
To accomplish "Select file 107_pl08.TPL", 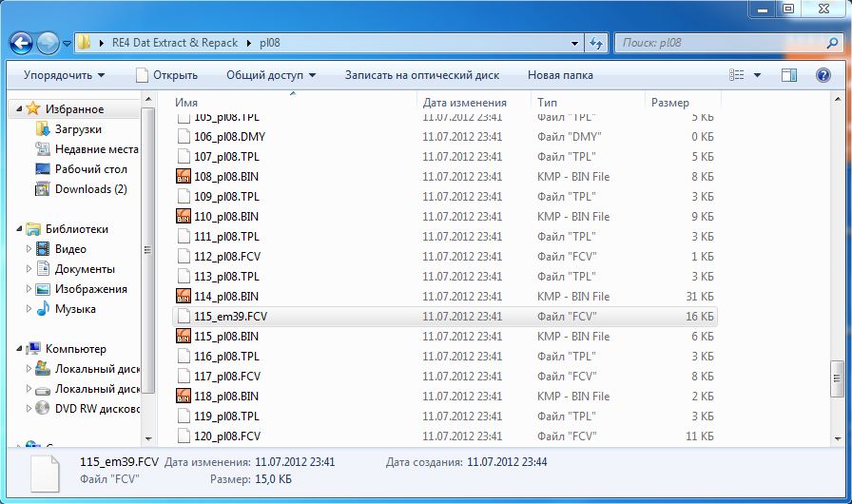I will 445,156.
